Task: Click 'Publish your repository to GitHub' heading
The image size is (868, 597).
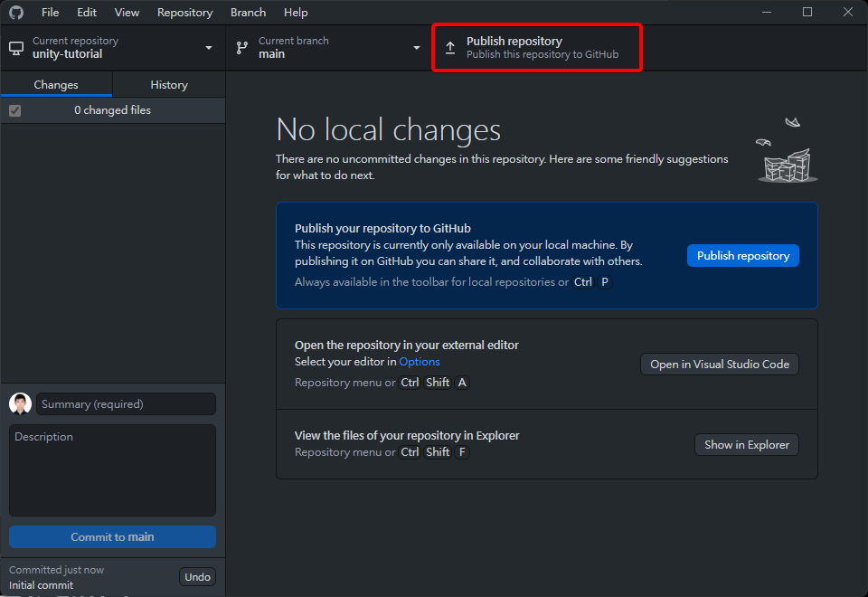Action: 382,228
